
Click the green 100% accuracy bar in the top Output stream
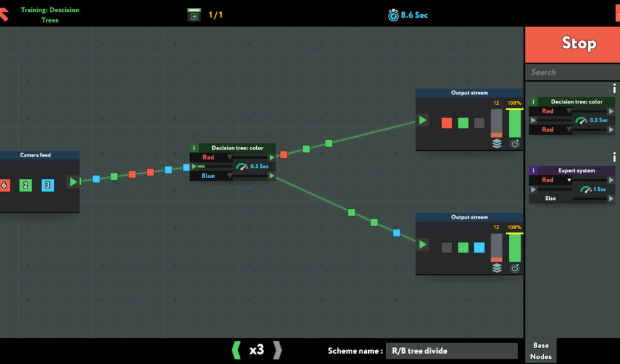(515, 123)
